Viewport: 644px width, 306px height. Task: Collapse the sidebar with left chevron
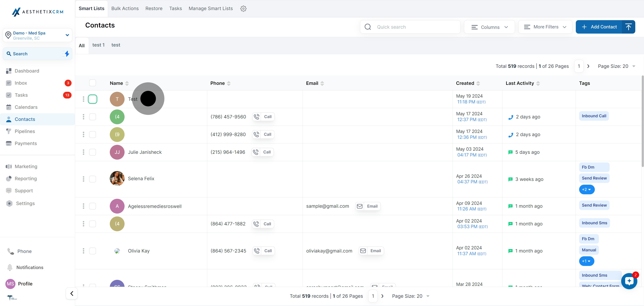coord(72,293)
